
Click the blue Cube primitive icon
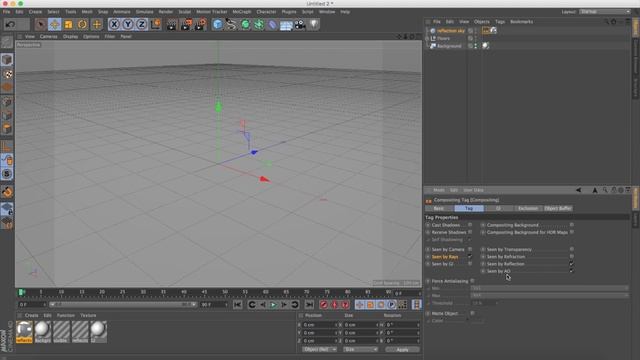tap(218, 24)
